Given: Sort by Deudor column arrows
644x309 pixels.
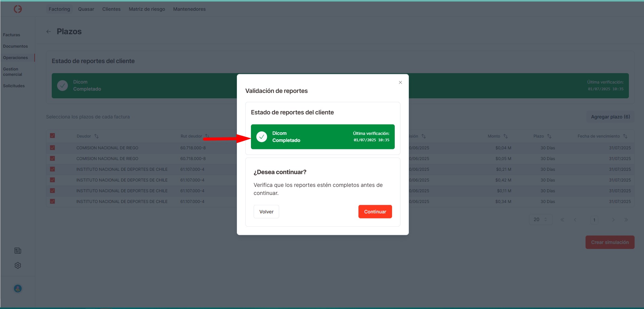Looking at the screenshot, I should 96,136.
